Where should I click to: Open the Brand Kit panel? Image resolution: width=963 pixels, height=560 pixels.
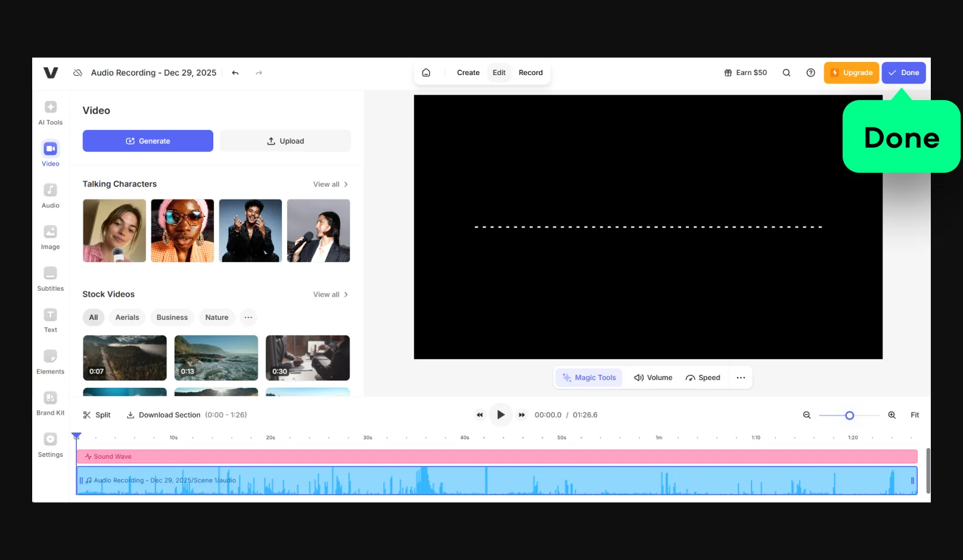pyautogui.click(x=51, y=403)
